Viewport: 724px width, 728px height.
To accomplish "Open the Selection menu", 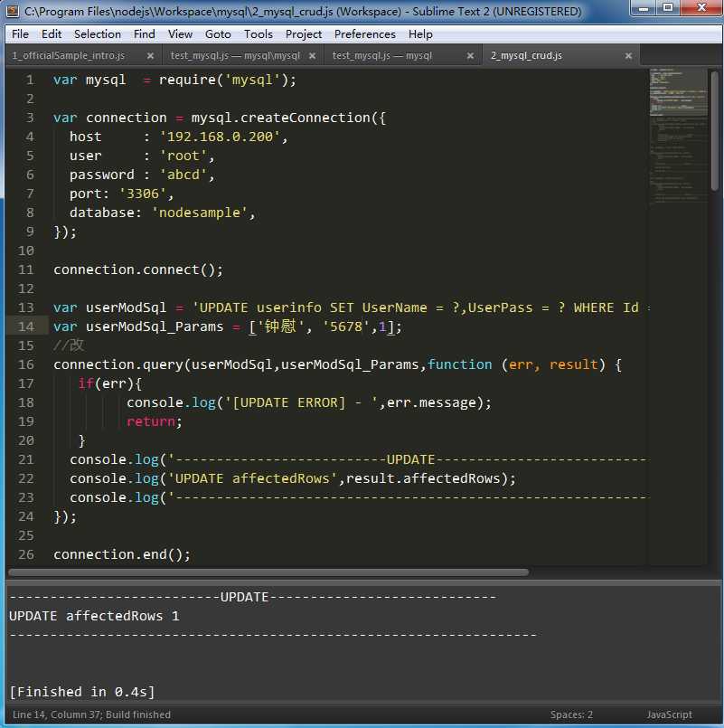I will click(x=98, y=33).
